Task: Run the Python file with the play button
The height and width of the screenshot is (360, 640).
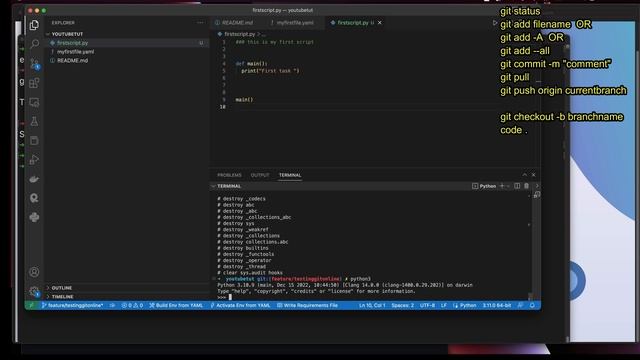Action: (495, 23)
